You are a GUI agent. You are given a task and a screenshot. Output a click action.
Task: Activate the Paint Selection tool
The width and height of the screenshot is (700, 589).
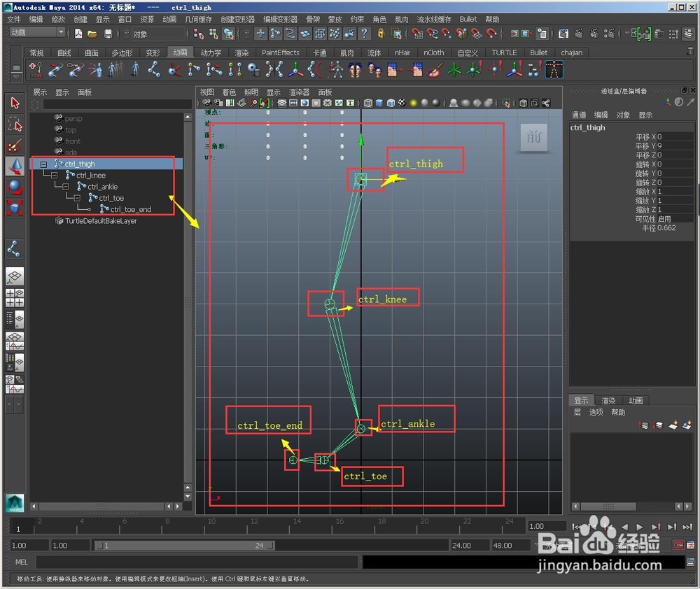click(x=15, y=145)
